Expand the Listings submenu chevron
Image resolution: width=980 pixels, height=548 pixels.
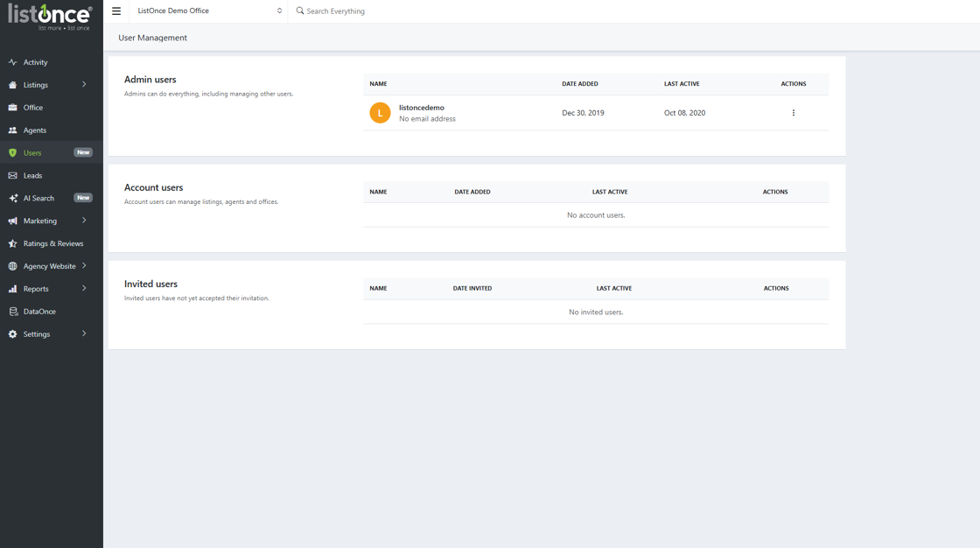(x=84, y=85)
